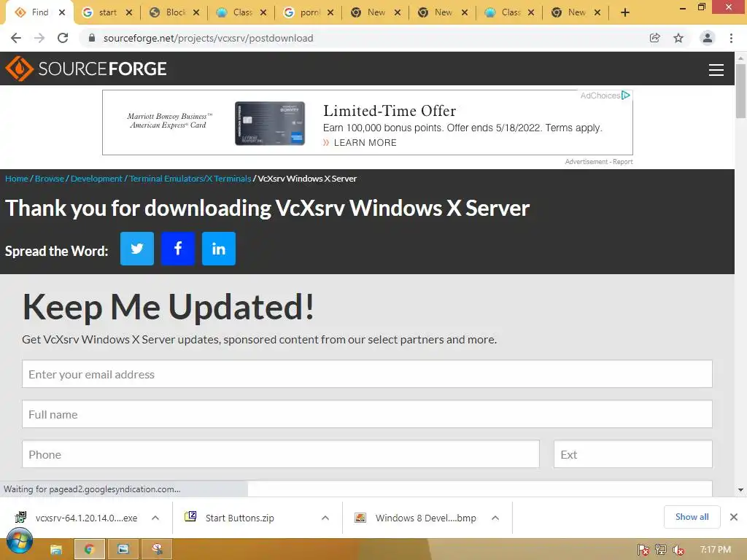Click the SourceForge logo
Image resolution: width=747 pixels, height=560 pixels.
pyautogui.click(x=86, y=69)
